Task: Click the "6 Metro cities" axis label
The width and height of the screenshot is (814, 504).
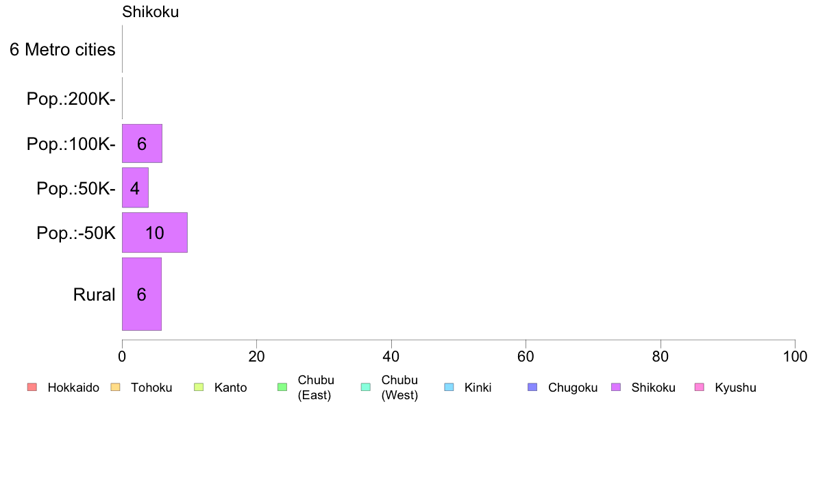Action: [x=62, y=50]
